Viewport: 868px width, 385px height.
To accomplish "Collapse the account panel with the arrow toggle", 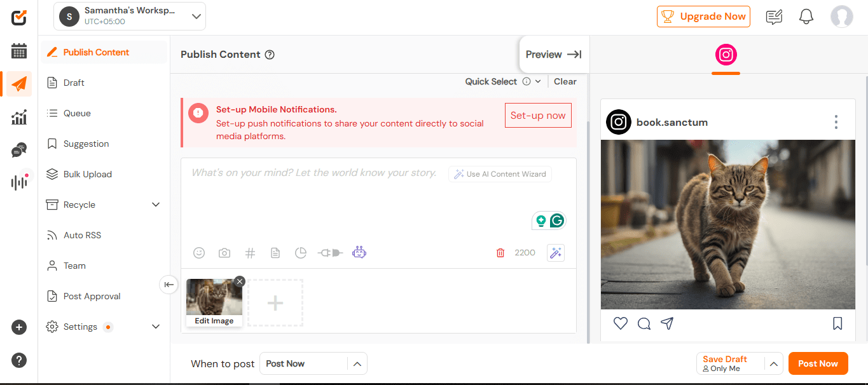I will (169, 285).
